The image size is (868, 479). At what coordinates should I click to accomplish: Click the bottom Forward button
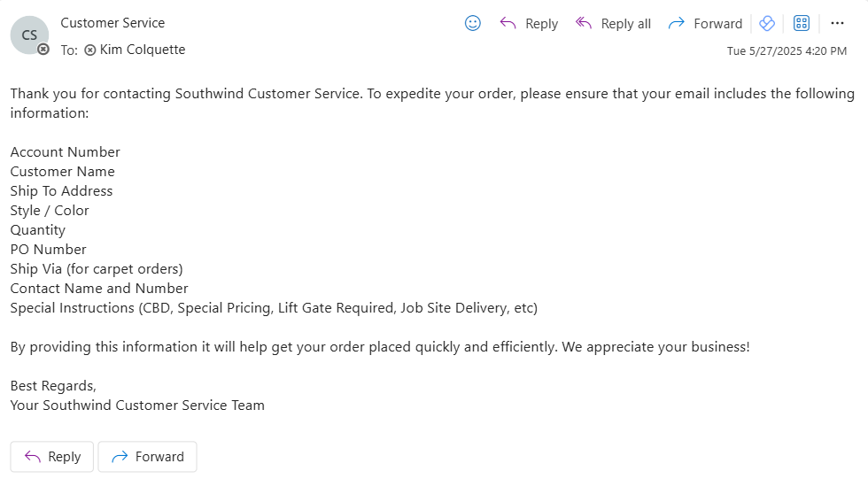(147, 457)
